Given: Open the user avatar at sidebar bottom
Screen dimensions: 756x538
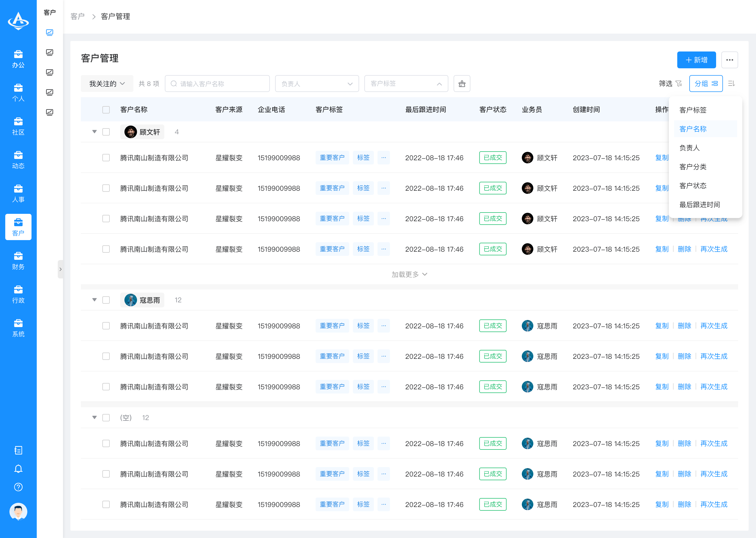Looking at the screenshot, I should click(x=18, y=511).
